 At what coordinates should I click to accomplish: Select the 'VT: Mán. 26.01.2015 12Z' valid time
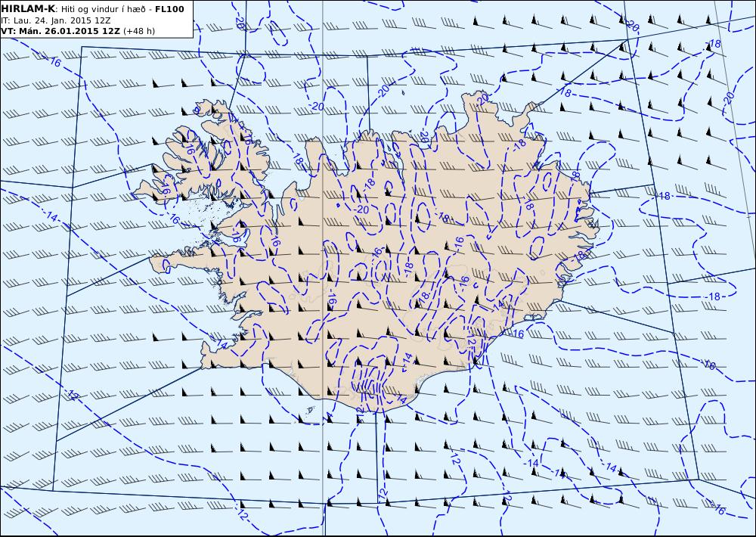pos(60,31)
